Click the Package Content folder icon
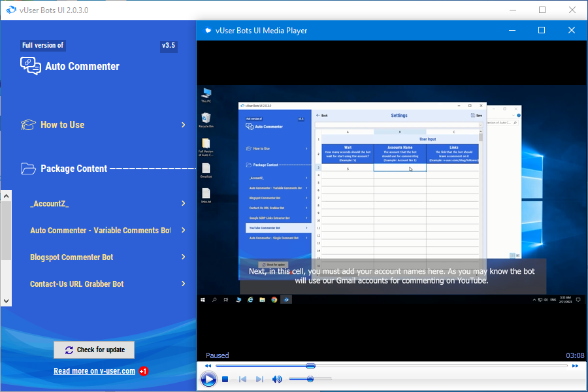588x392 pixels. [x=29, y=169]
